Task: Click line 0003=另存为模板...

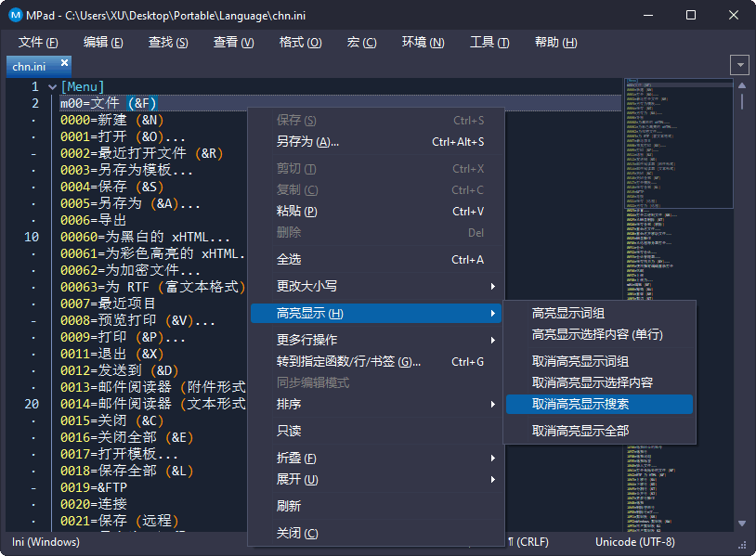Action: click(127, 170)
